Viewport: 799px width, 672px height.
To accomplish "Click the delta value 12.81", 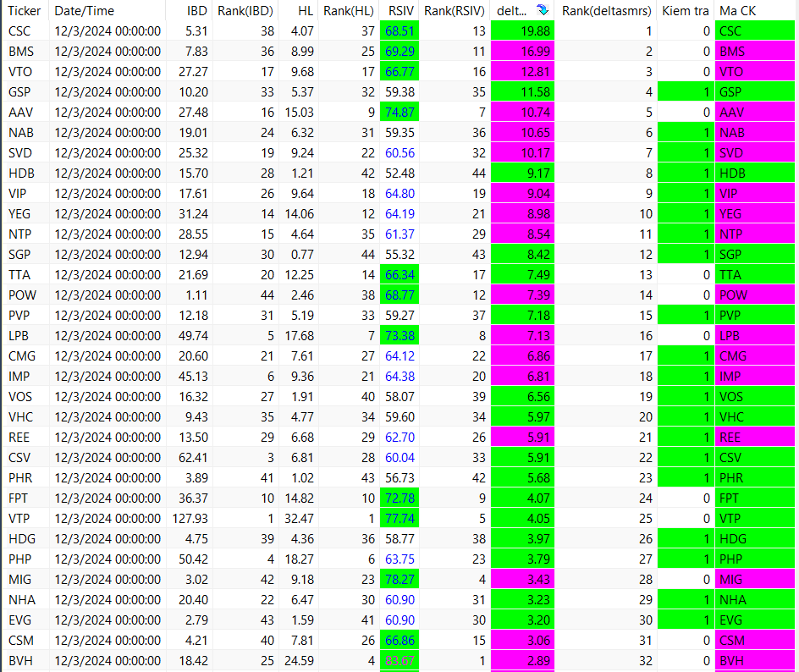I will pyautogui.click(x=522, y=72).
